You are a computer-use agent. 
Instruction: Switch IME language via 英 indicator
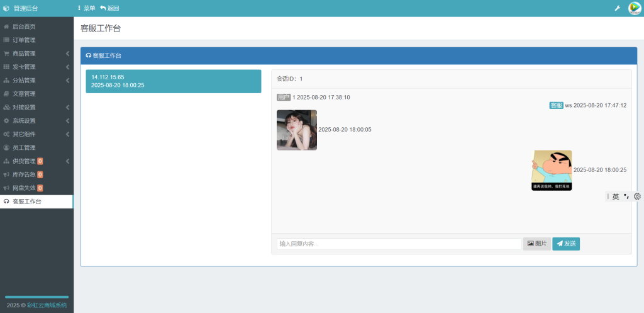615,196
